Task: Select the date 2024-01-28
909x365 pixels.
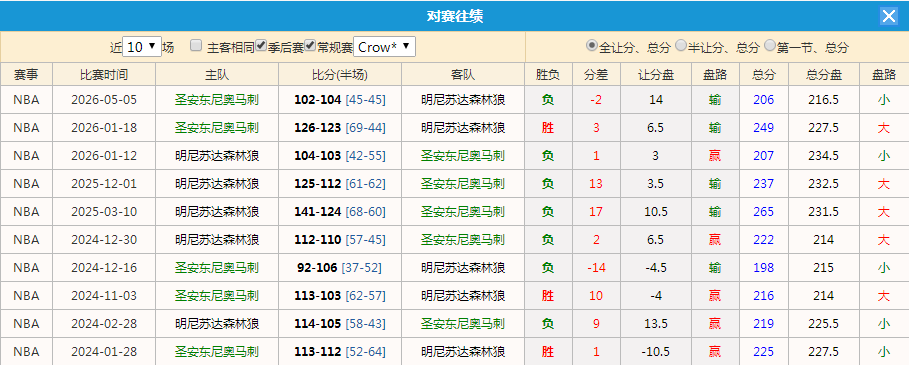Action: coord(104,352)
